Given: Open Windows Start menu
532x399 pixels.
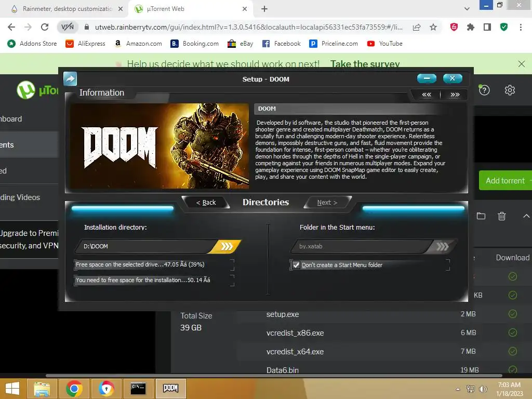Looking at the screenshot, I should (12, 389).
